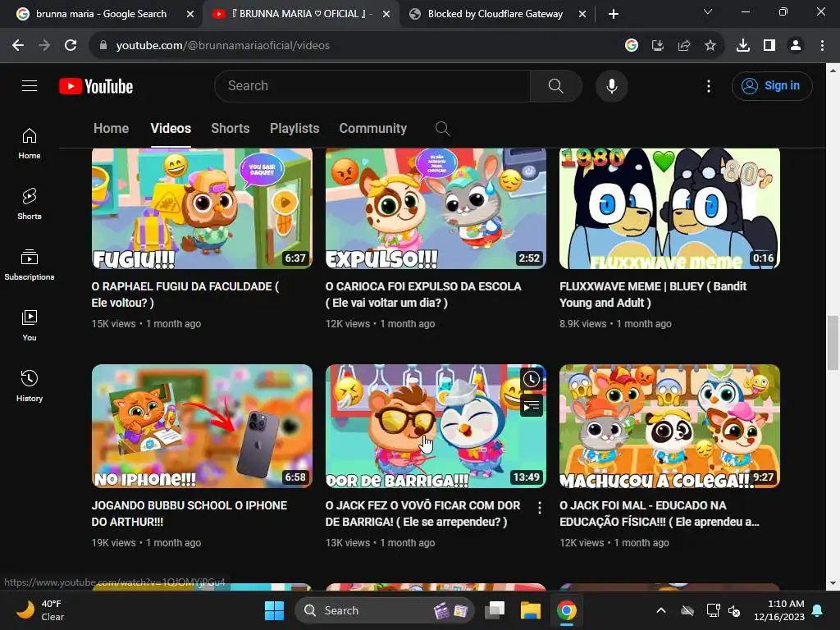The height and width of the screenshot is (630, 840).
Task: Select channel Videos tab
Action: point(171,129)
